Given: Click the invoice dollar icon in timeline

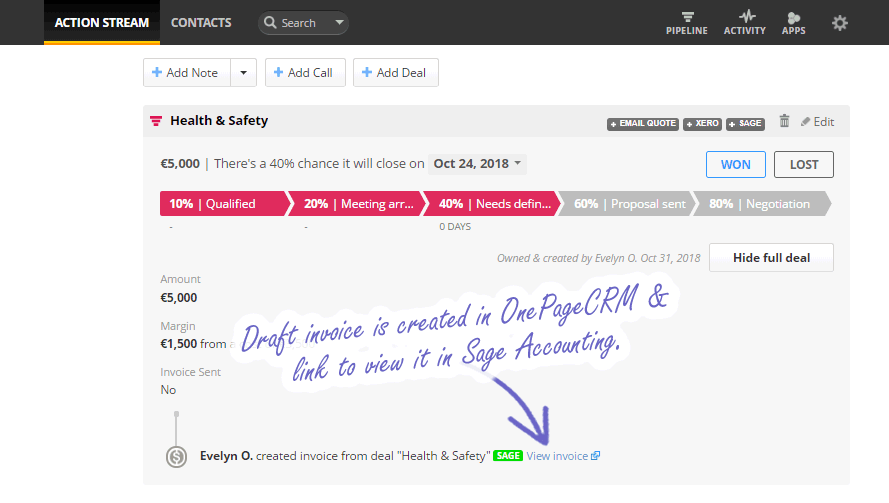Looking at the screenshot, I should 176,456.
